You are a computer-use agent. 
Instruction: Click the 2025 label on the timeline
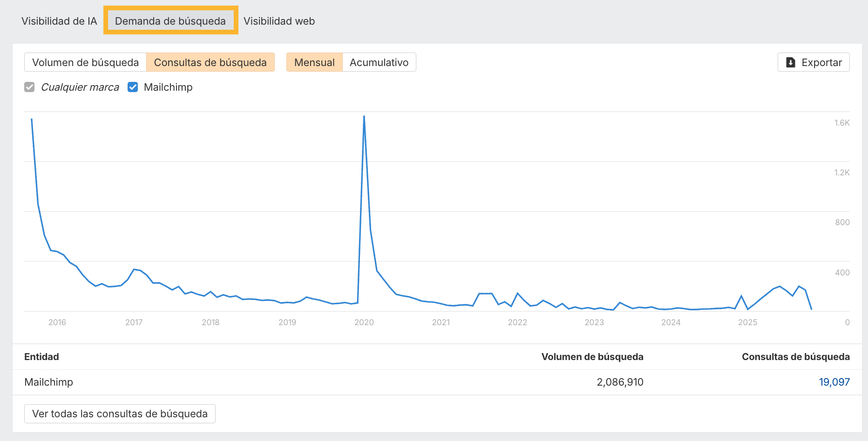pyautogui.click(x=747, y=322)
